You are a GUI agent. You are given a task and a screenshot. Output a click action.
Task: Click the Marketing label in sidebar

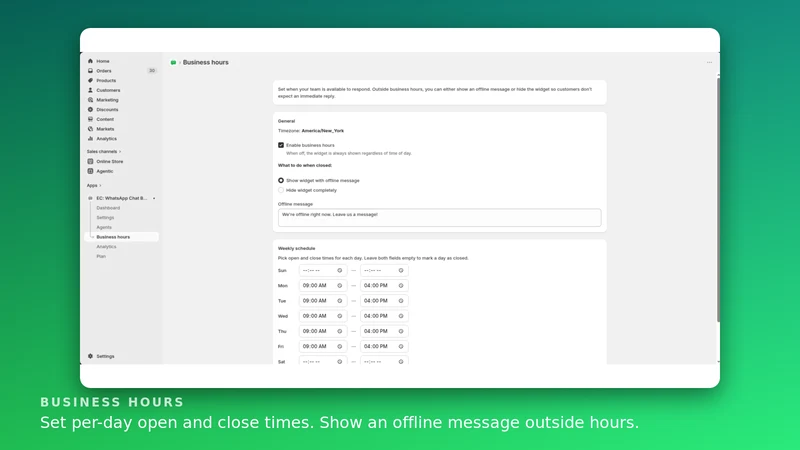pyautogui.click(x=107, y=100)
